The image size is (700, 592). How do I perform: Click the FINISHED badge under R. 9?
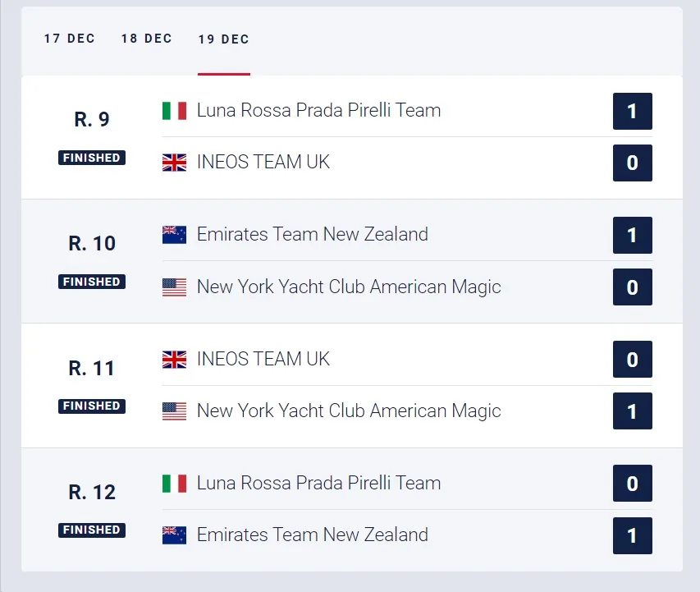[x=92, y=158]
